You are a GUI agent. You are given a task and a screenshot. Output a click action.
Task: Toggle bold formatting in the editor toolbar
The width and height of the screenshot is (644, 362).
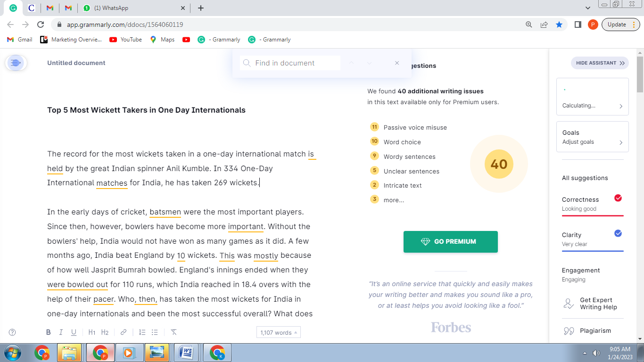[48, 332]
